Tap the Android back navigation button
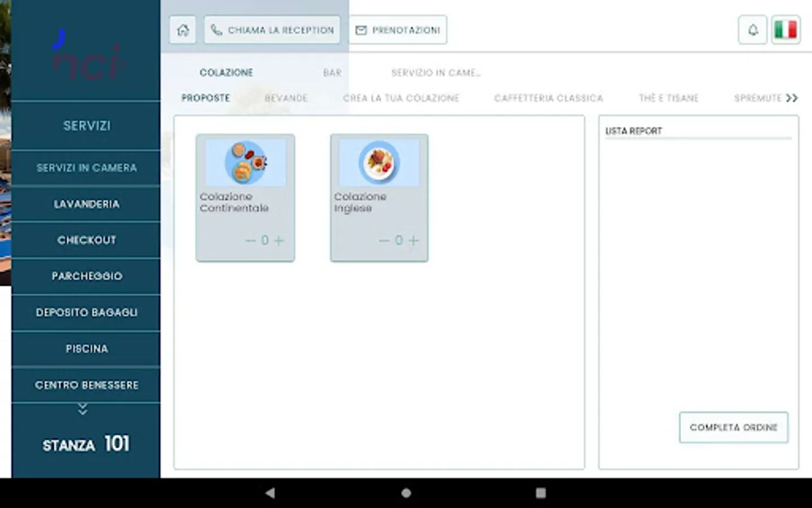The height and width of the screenshot is (508, 812). [x=270, y=493]
